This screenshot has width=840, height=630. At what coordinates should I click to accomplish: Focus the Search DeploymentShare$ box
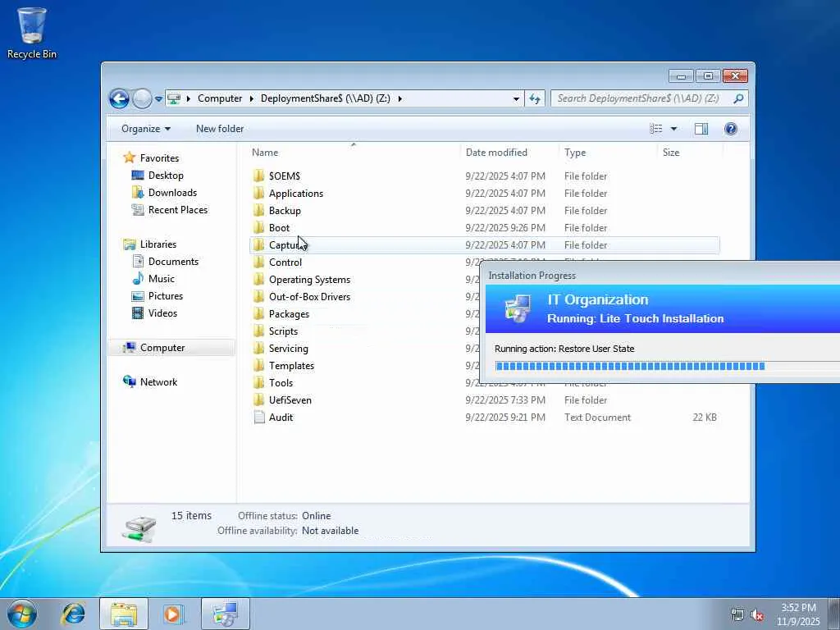coord(641,98)
